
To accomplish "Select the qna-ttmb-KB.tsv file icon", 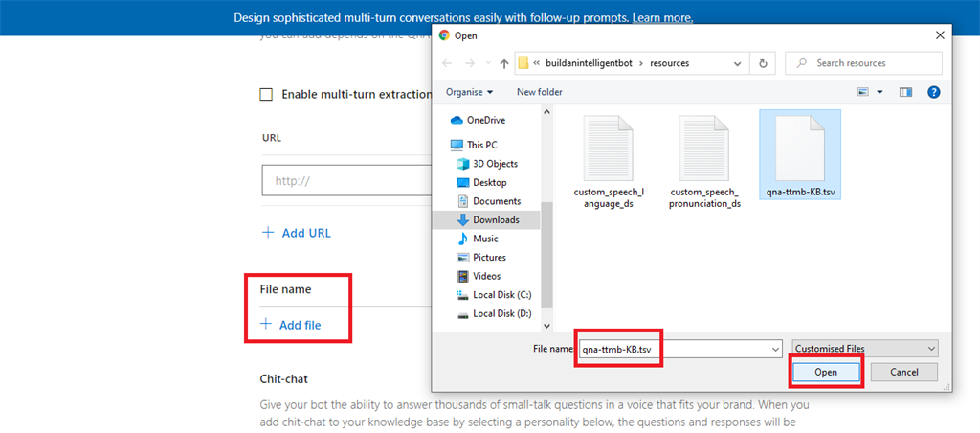I will (x=800, y=147).
